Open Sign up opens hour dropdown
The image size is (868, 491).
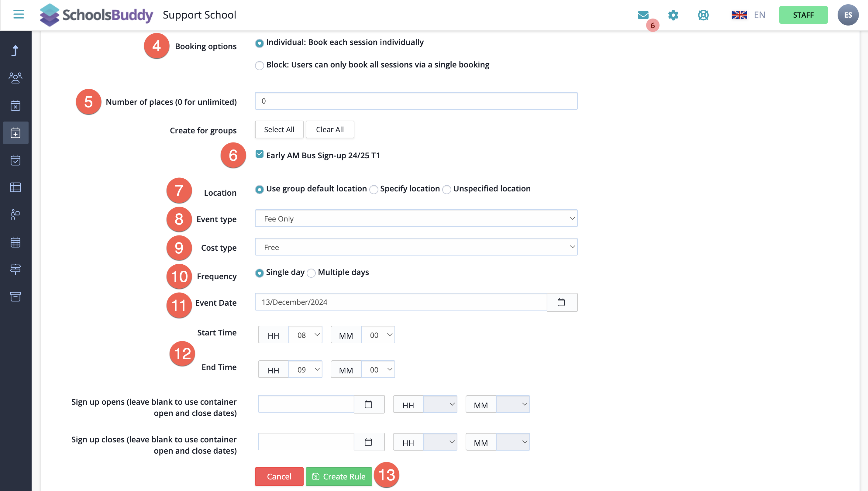(440, 404)
